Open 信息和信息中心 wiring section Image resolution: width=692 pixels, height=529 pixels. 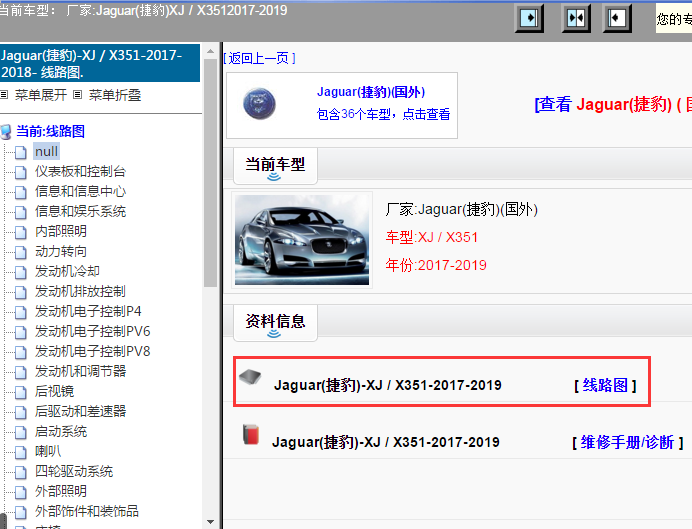point(80,191)
